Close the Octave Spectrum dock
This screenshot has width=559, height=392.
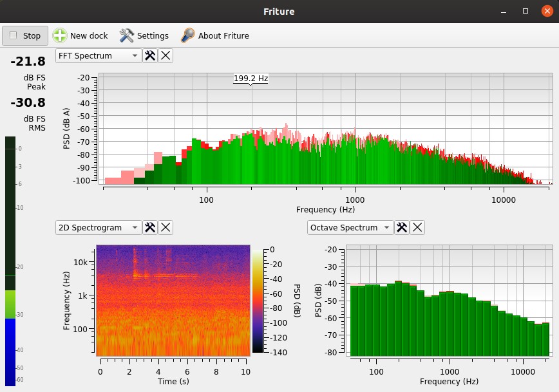pyautogui.click(x=417, y=227)
